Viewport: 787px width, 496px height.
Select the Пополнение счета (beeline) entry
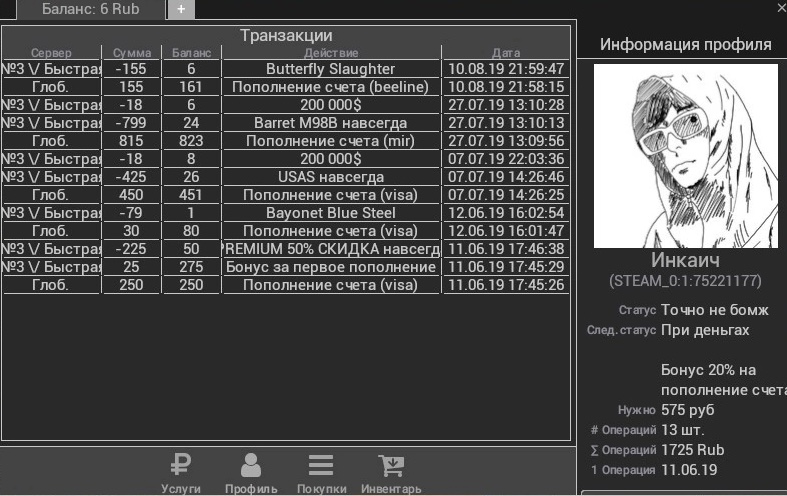coord(330,87)
